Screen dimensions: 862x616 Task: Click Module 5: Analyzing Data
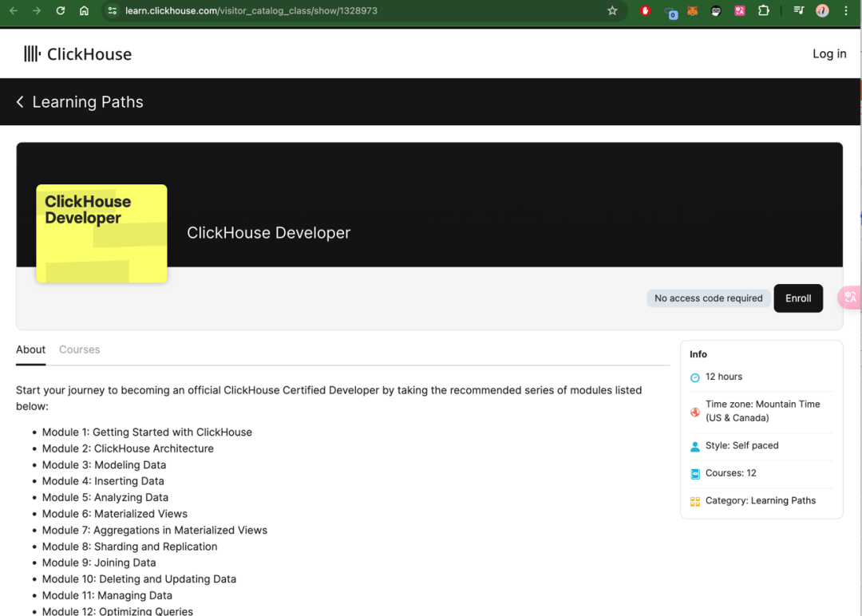(x=105, y=497)
